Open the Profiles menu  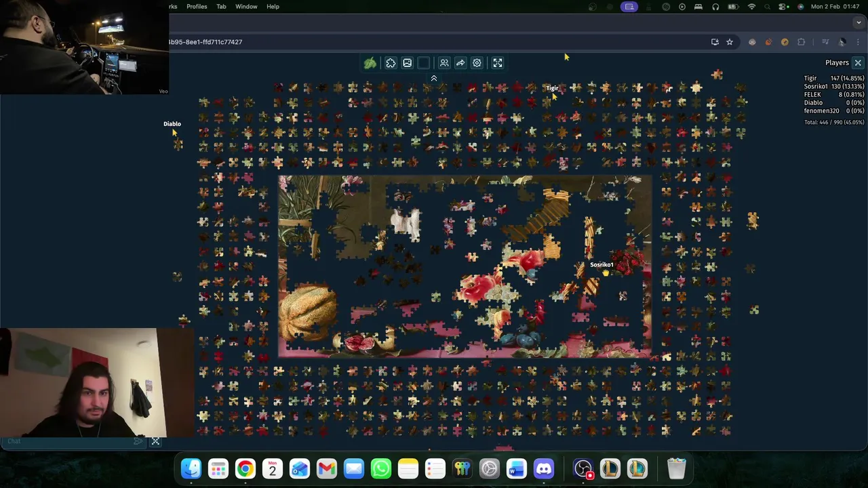197,6
